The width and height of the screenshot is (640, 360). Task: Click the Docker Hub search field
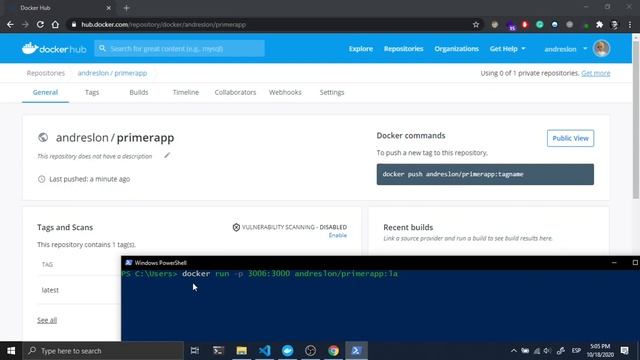click(x=180, y=49)
